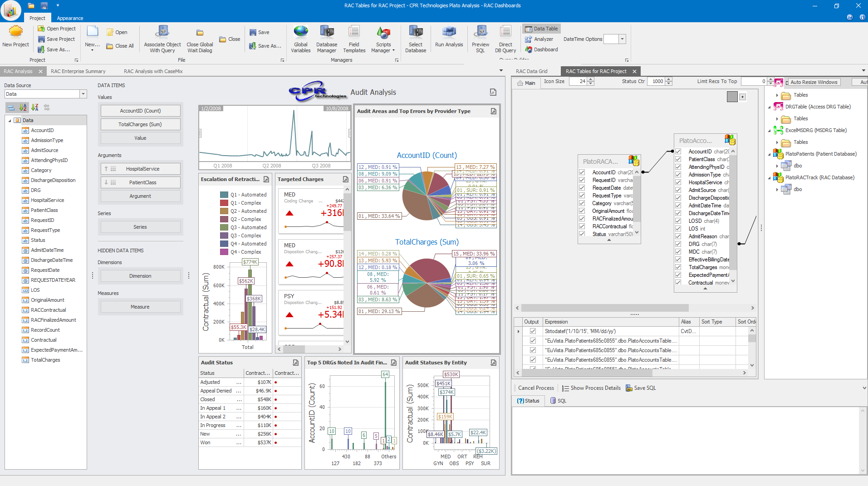The image size is (868, 486).
Task: Click the gray color box in designer
Action: pyautogui.click(x=732, y=97)
